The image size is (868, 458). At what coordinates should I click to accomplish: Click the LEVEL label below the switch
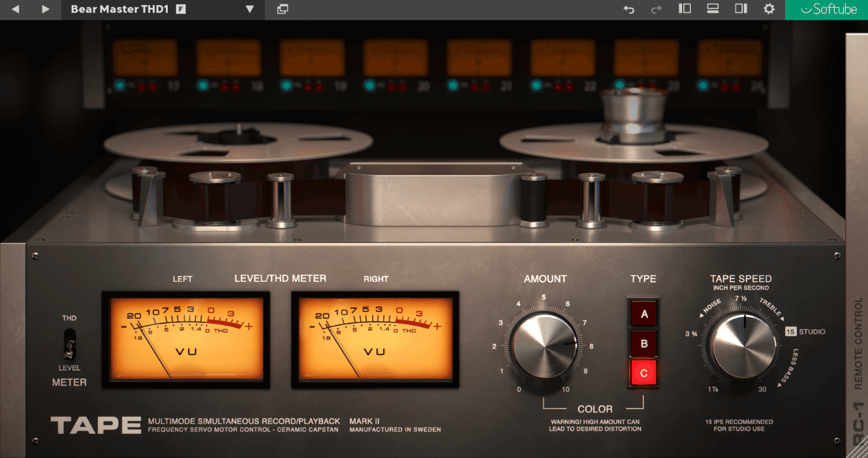click(x=69, y=368)
